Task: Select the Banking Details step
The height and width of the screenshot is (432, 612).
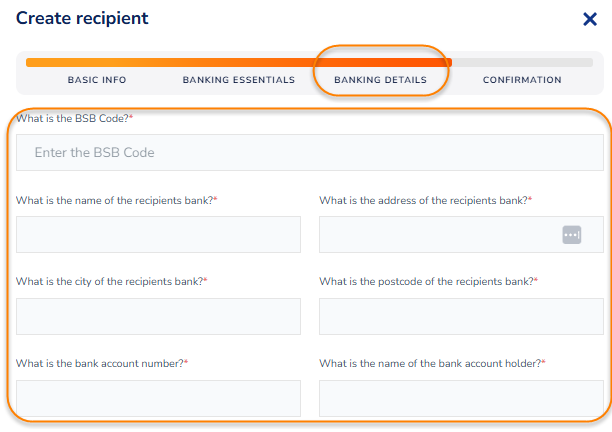Action: [x=380, y=80]
